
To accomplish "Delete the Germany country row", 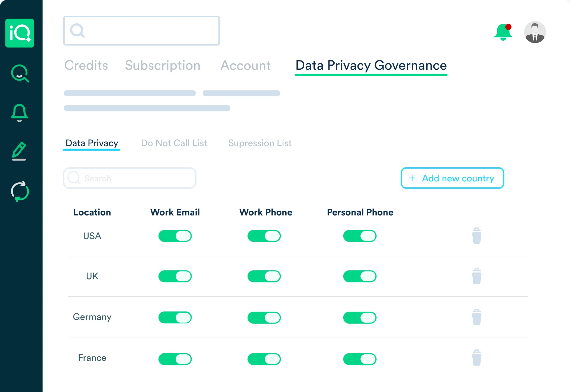I will pyautogui.click(x=476, y=317).
